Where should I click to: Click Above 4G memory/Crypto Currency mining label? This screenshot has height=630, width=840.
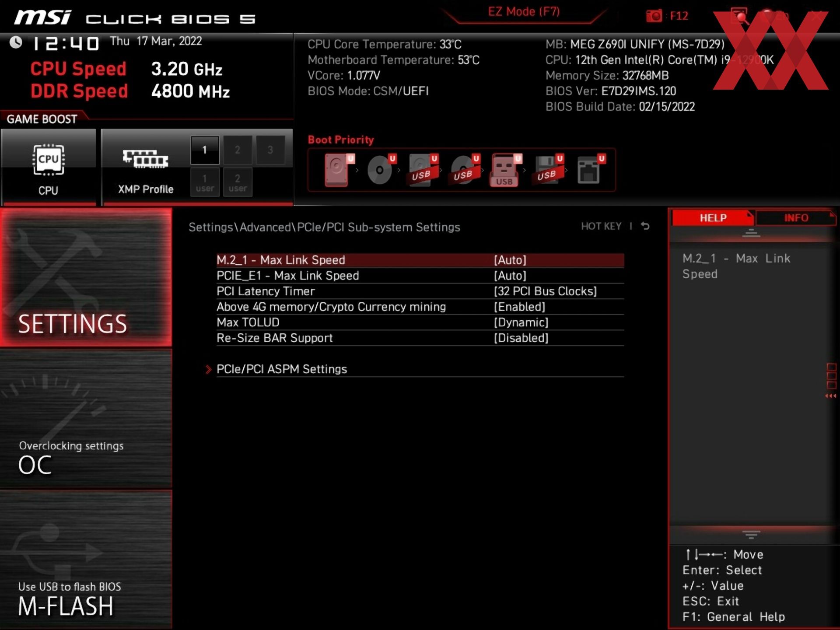(x=331, y=307)
